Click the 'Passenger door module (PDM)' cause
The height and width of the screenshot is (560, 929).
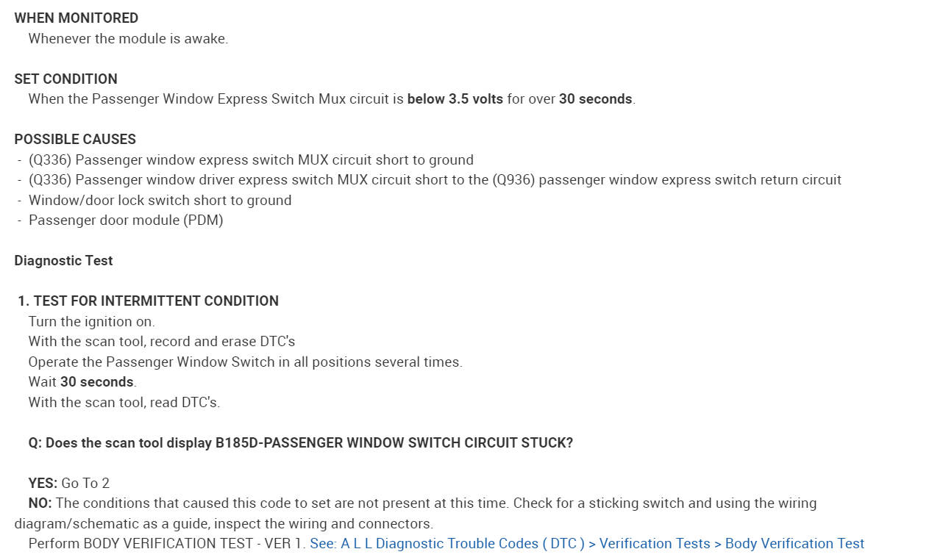(125, 220)
